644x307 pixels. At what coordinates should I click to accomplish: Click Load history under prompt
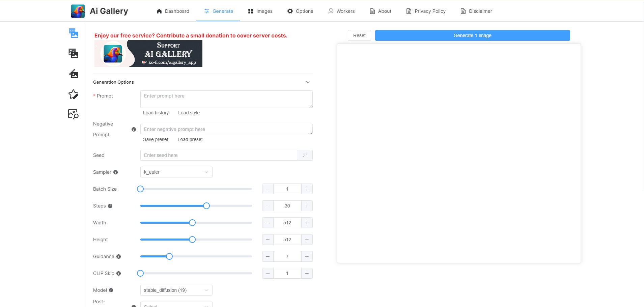click(156, 113)
